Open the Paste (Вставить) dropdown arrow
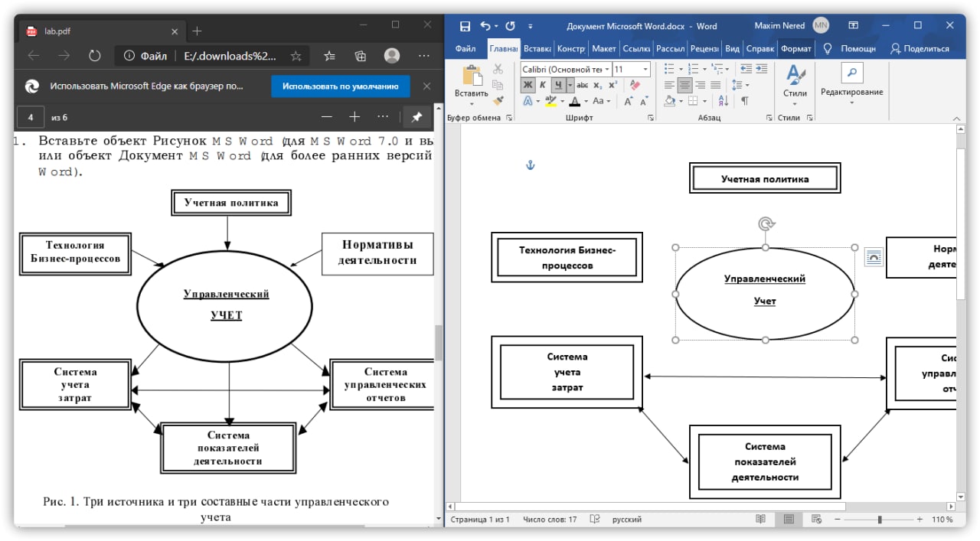Image resolution: width=980 pixels, height=541 pixels. 472,103
